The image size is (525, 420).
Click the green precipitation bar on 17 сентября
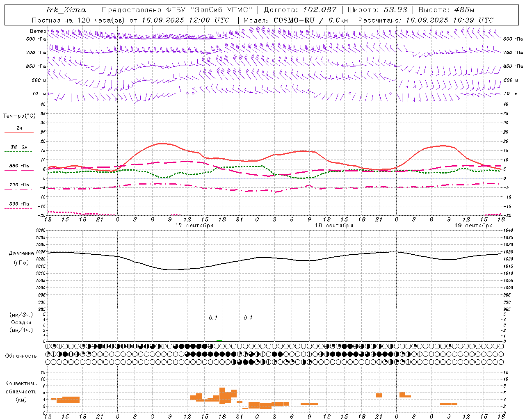click(x=219, y=340)
